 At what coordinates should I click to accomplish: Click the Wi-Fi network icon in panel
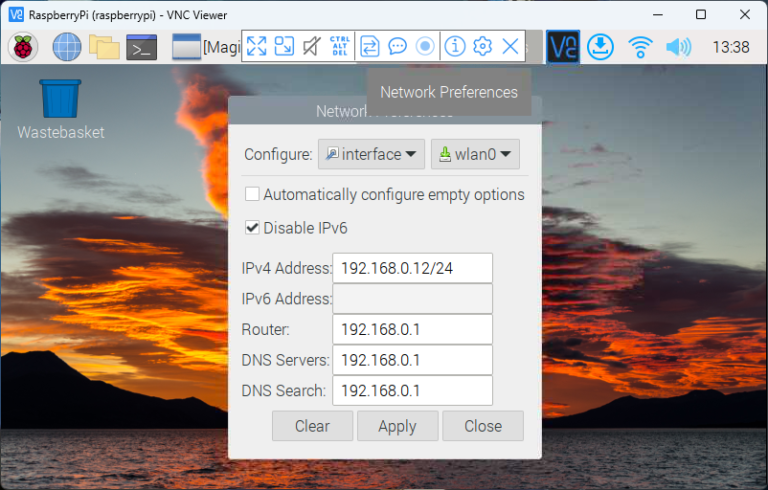coord(640,46)
